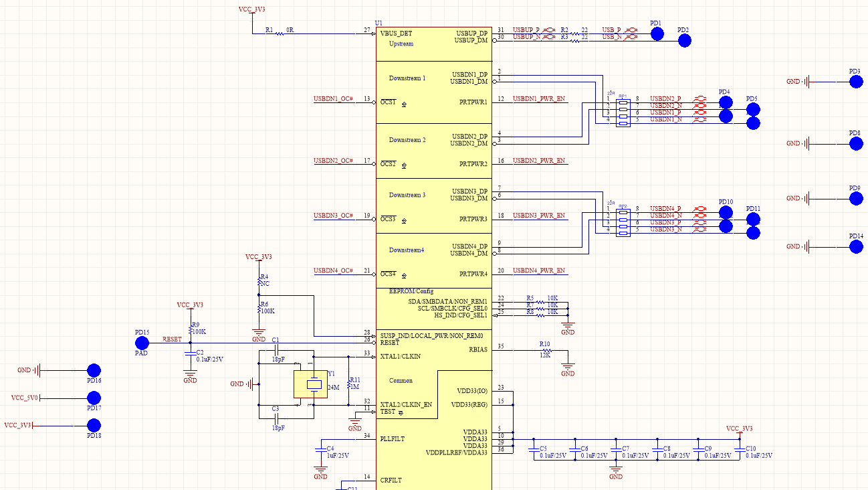The height and width of the screenshot is (490, 868).
Task: Select the PLLFILT pin name
Action: point(393,438)
